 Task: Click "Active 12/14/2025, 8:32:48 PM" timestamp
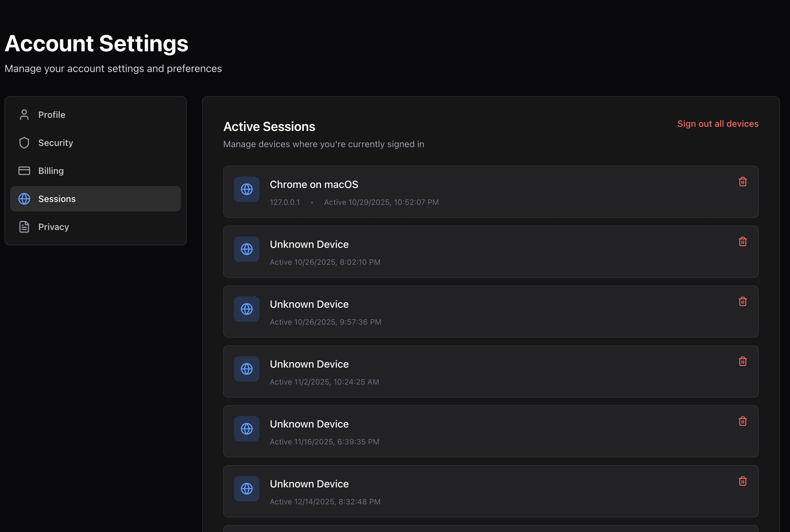point(325,501)
